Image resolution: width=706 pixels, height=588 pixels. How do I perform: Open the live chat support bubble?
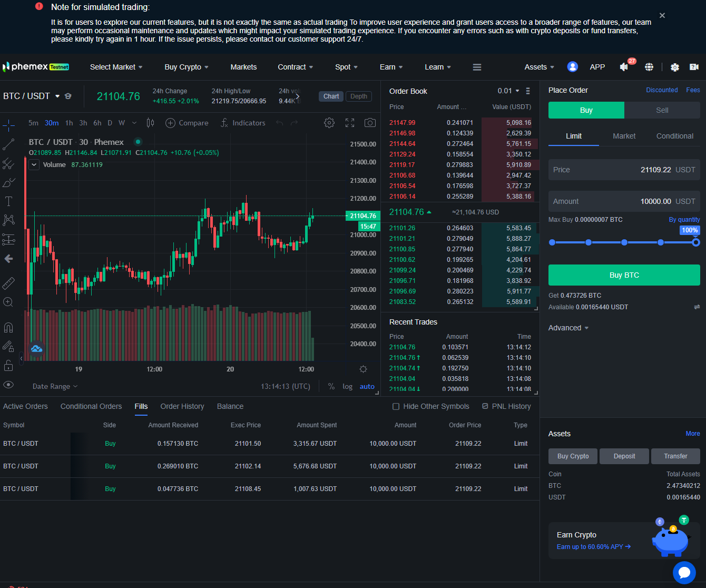pos(684,572)
